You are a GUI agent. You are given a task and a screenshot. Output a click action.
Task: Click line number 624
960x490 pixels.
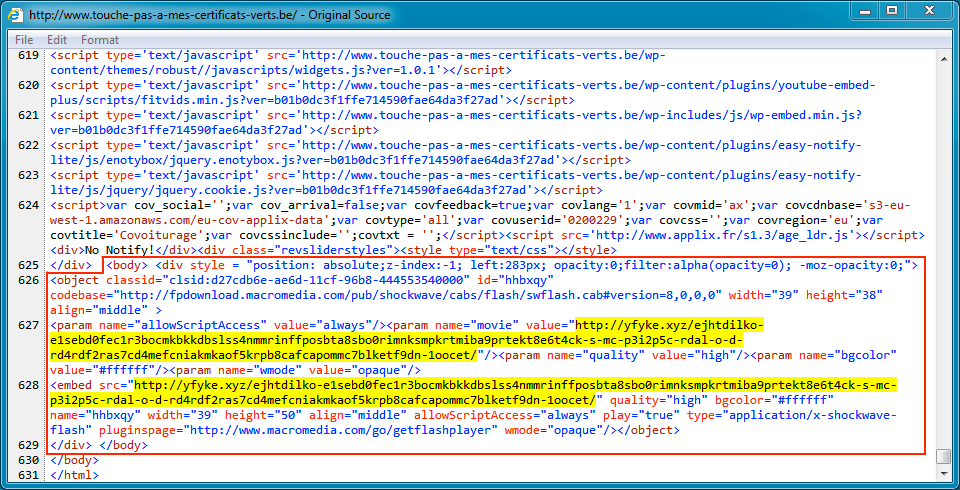29,205
